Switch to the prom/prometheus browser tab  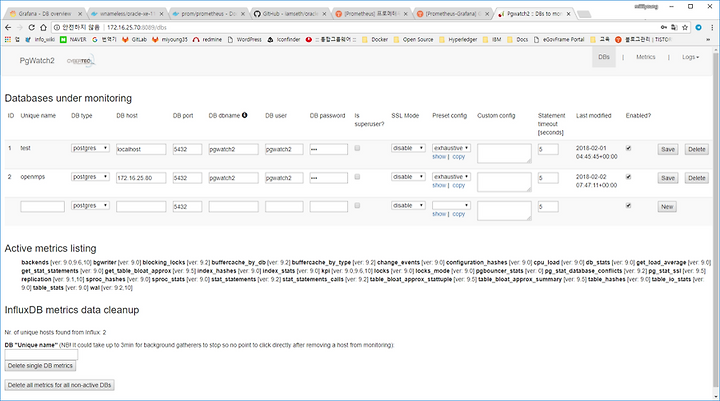(x=209, y=14)
